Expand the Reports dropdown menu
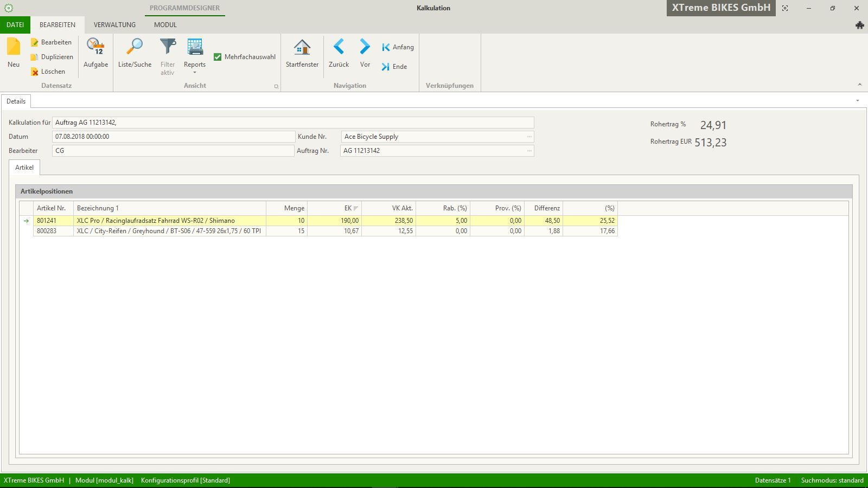Screen dimensions: 868x488 click(195, 72)
